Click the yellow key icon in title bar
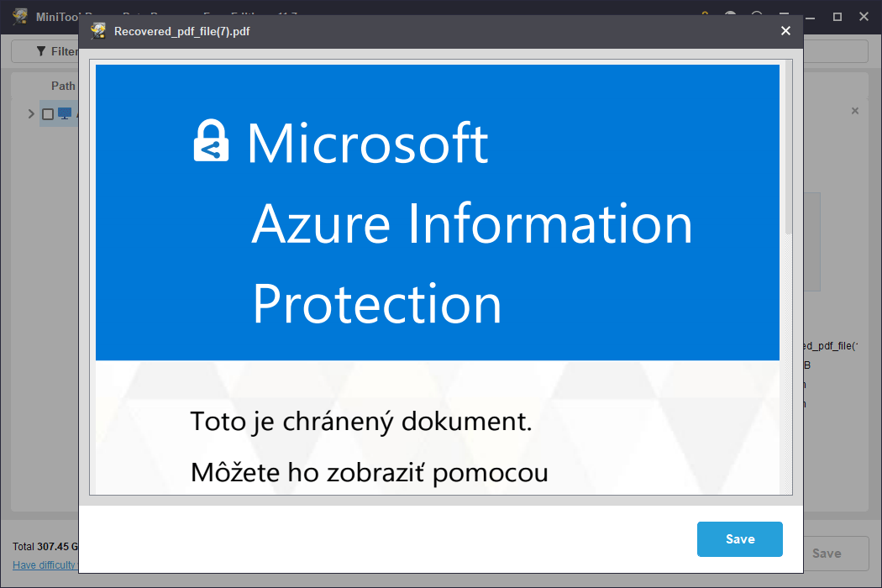 (x=707, y=15)
